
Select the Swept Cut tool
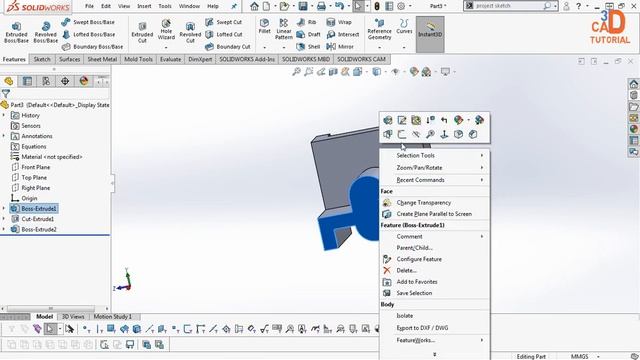[x=224, y=22]
